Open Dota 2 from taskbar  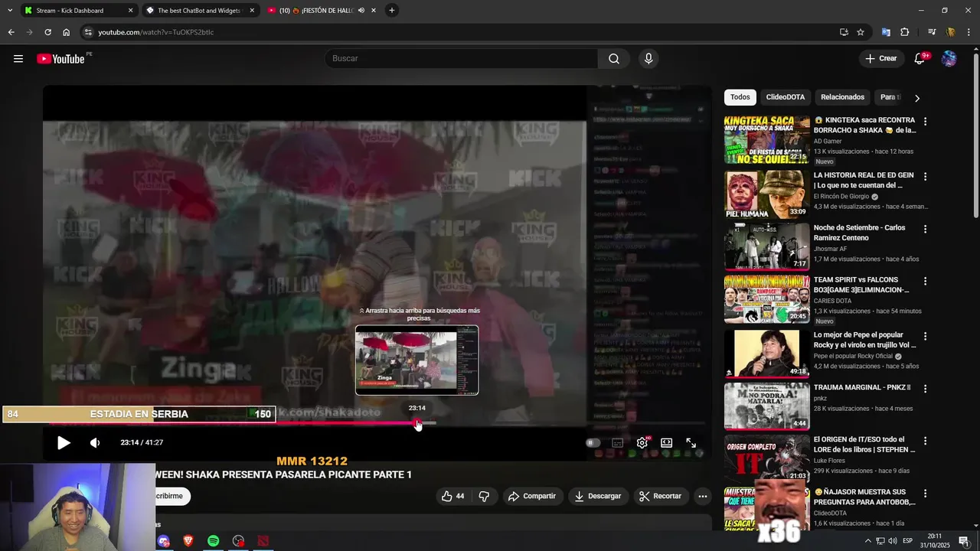point(263,541)
